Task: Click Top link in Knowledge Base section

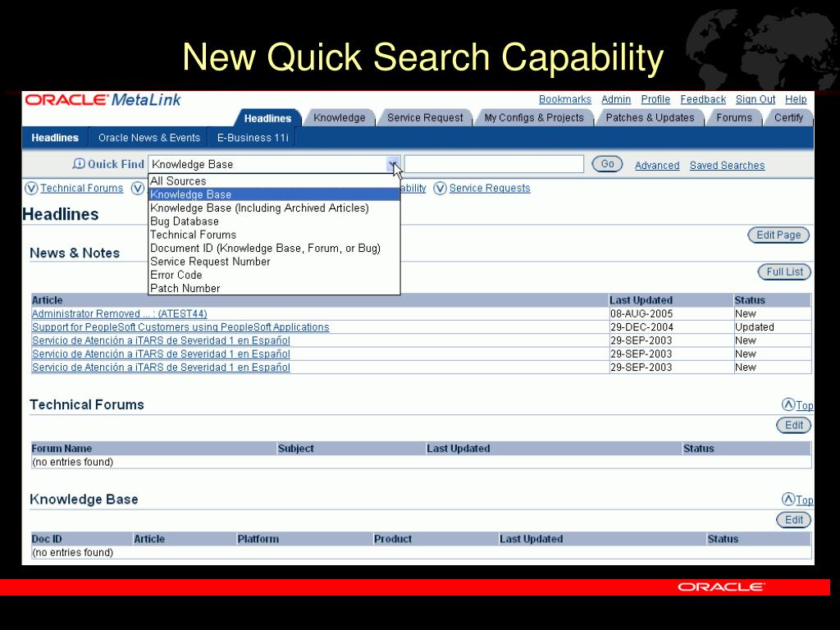Action: point(804,500)
